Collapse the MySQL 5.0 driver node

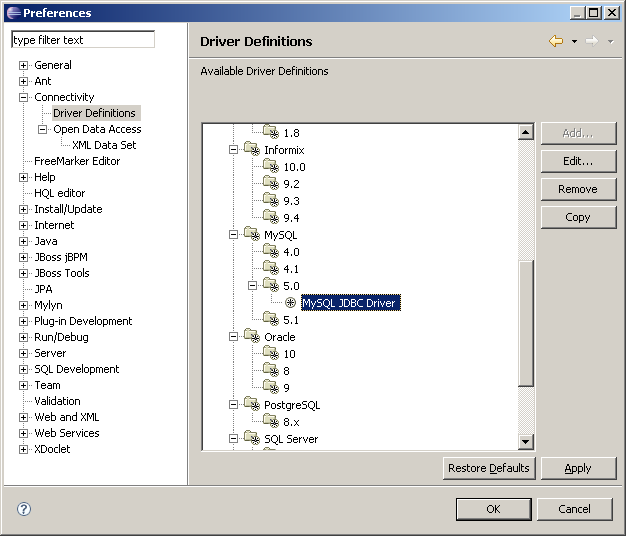pyautogui.click(x=253, y=286)
